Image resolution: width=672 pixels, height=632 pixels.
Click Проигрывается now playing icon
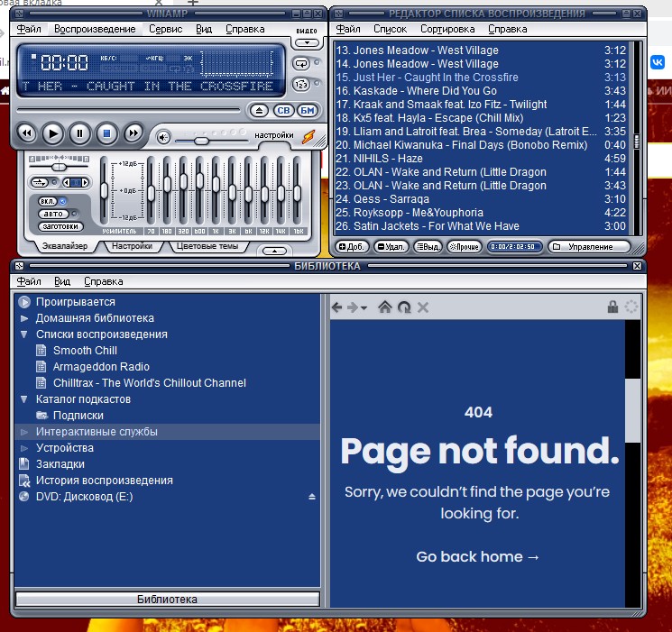coord(24,302)
